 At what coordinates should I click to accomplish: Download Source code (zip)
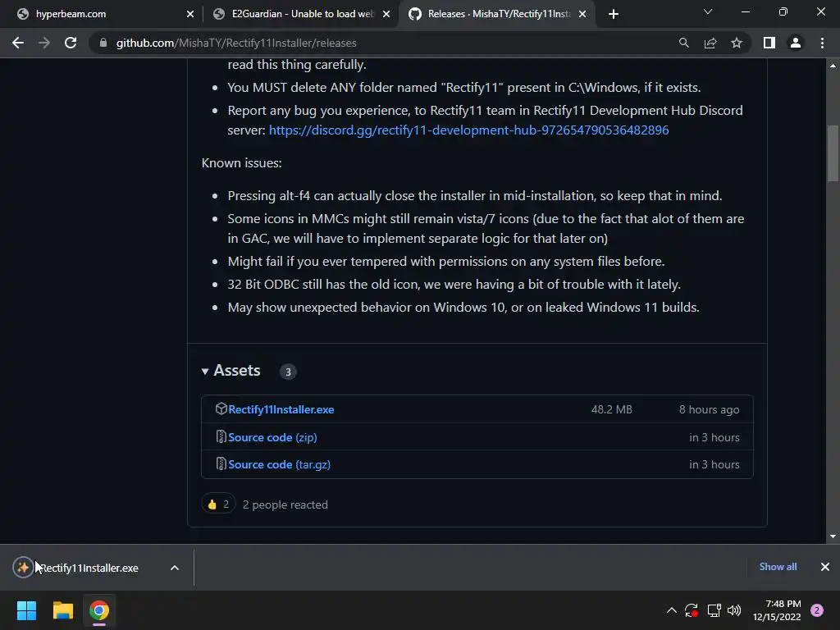[x=272, y=437]
